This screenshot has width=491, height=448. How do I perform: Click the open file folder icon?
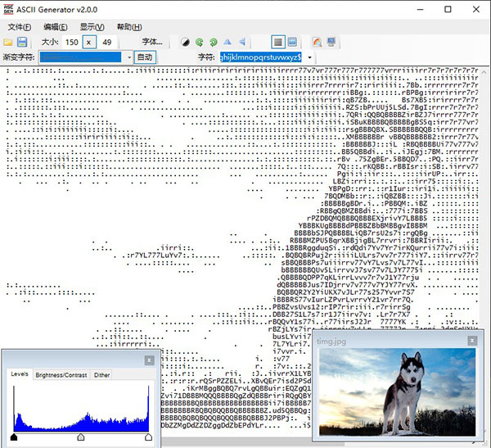pyautogui.click(x=8, y=41)
